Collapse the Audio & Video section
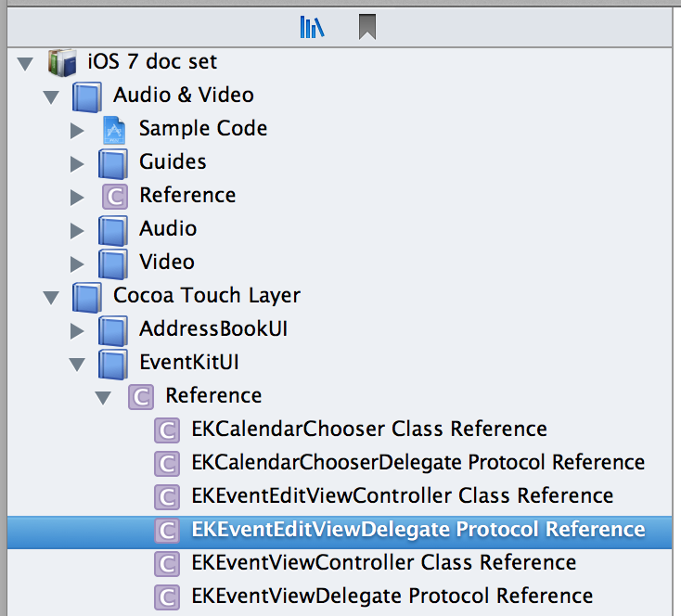 tap(51, 96)
